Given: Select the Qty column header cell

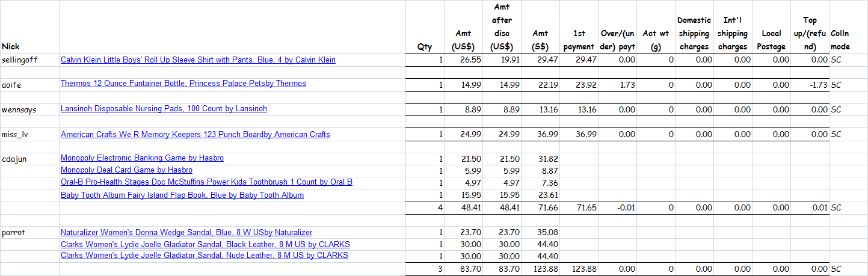Looking at the screenshot, I should pyautogui.click(x=425, y=27).
